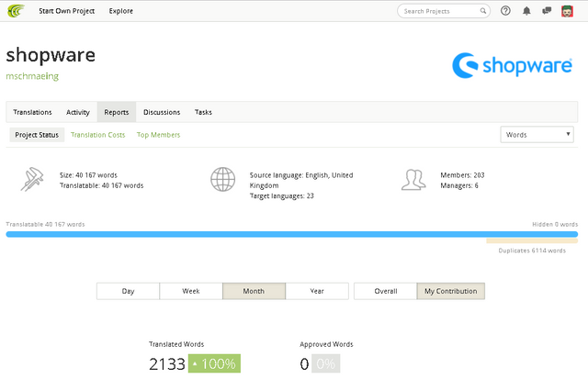Click 'Hidden 0 words' label

(555, 224)
